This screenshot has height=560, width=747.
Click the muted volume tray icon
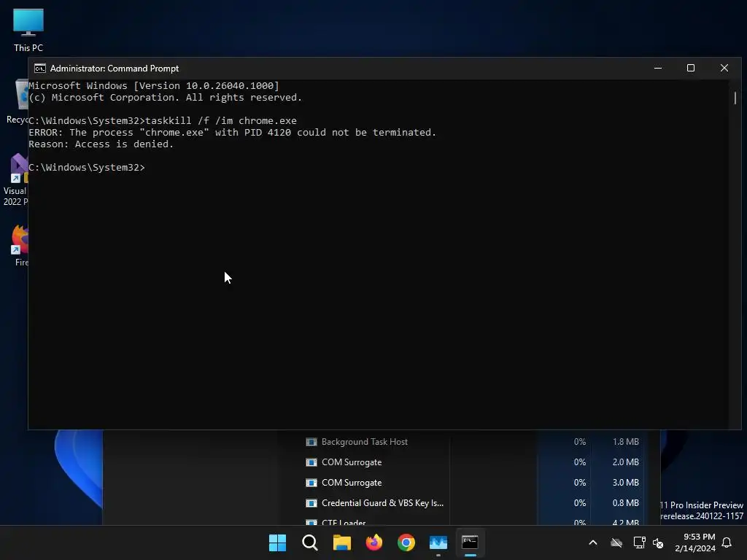(658, 542)
